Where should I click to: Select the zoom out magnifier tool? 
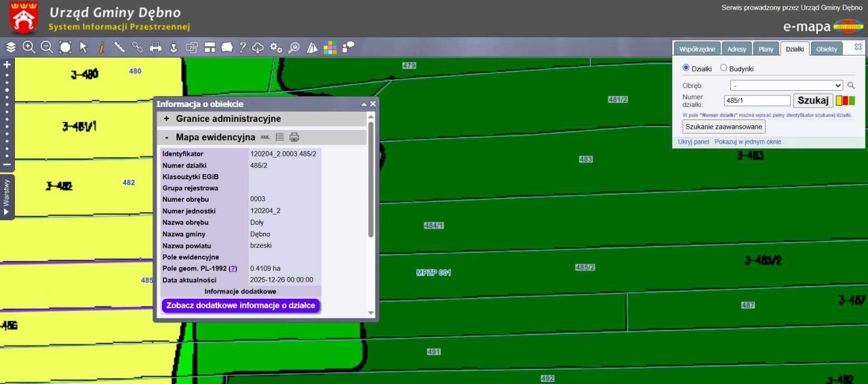pos(47,47)
